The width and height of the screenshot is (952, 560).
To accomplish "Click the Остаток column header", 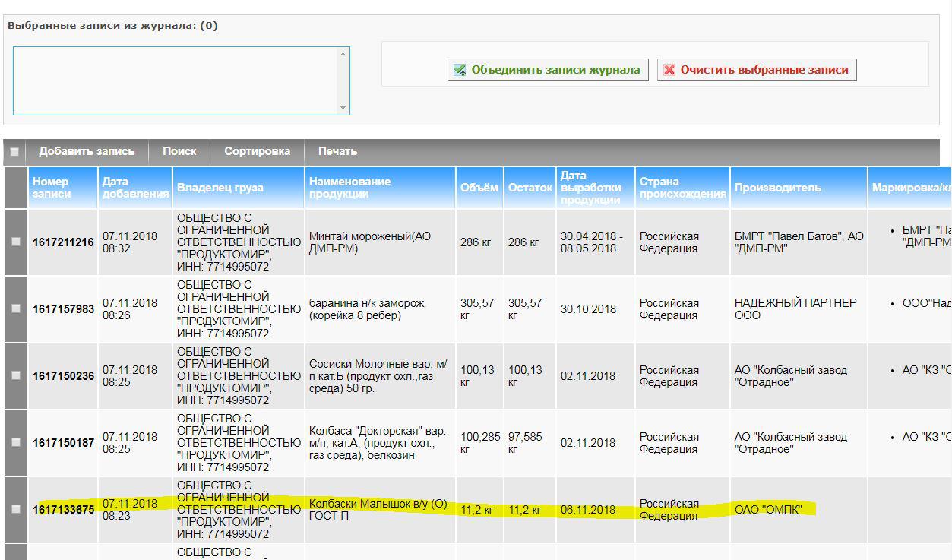I will (530, 188).
